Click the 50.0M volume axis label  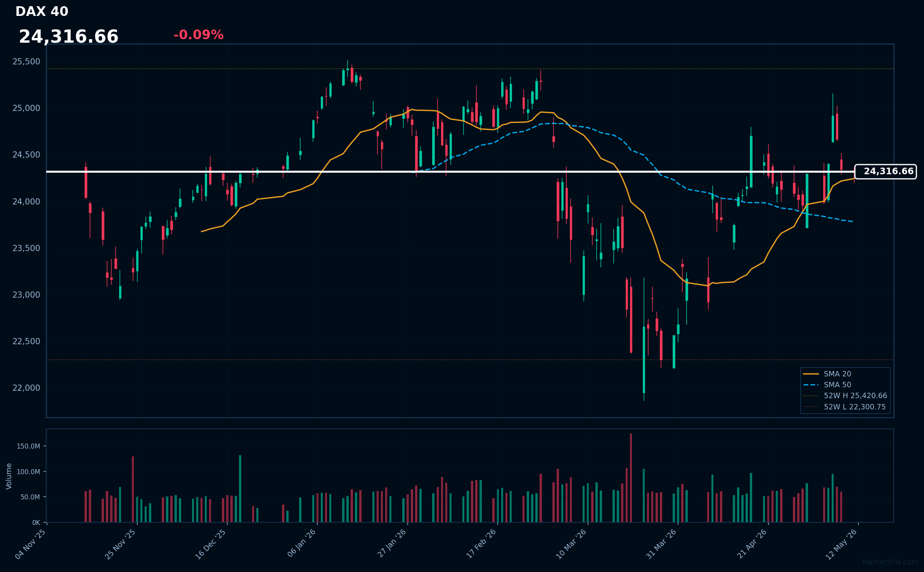coord(30,497)
